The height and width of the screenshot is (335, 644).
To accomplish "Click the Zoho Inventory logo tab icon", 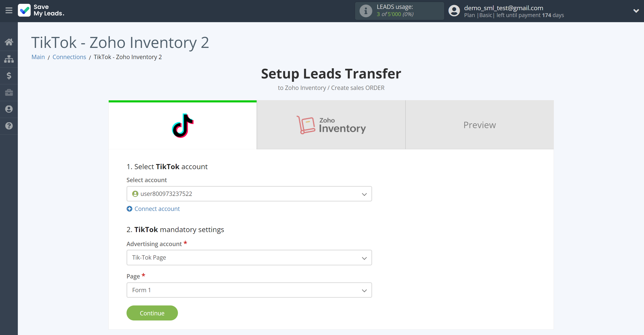I will [x=304, y=125].
